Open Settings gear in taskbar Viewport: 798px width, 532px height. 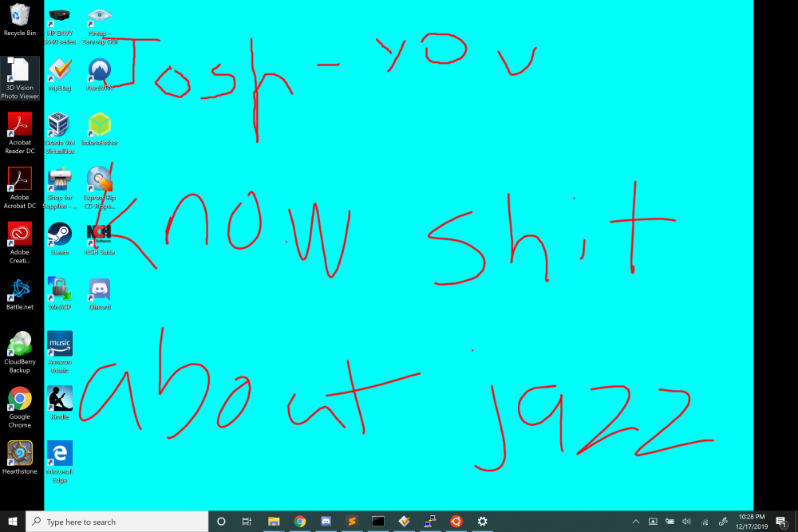tap(483, 522)
